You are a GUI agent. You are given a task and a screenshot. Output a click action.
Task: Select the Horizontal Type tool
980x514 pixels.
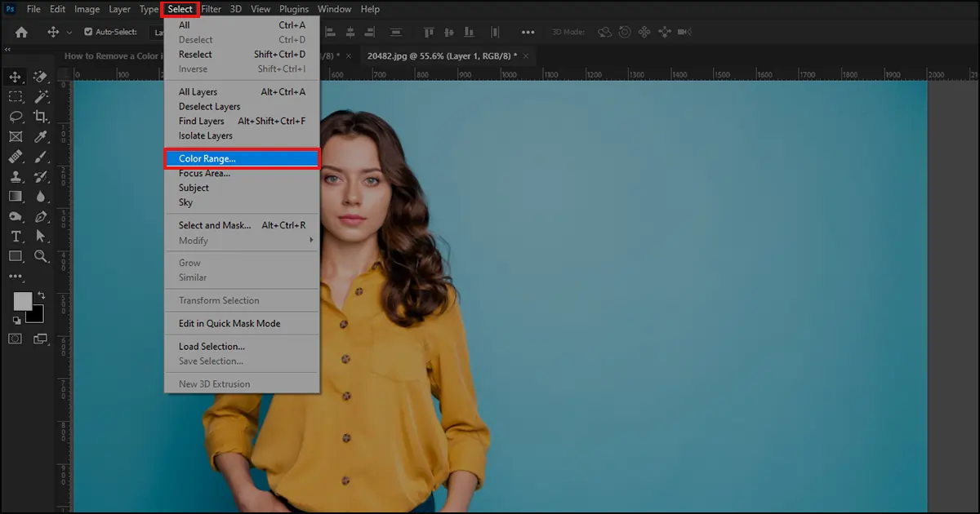click(x=15, y=236)
